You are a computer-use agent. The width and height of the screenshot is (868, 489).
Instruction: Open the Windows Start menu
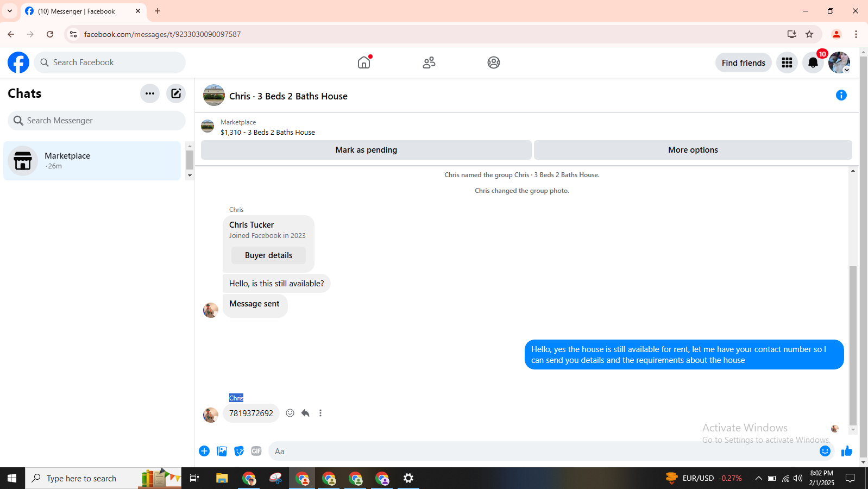pyautogui.click(x=12, y=478)
